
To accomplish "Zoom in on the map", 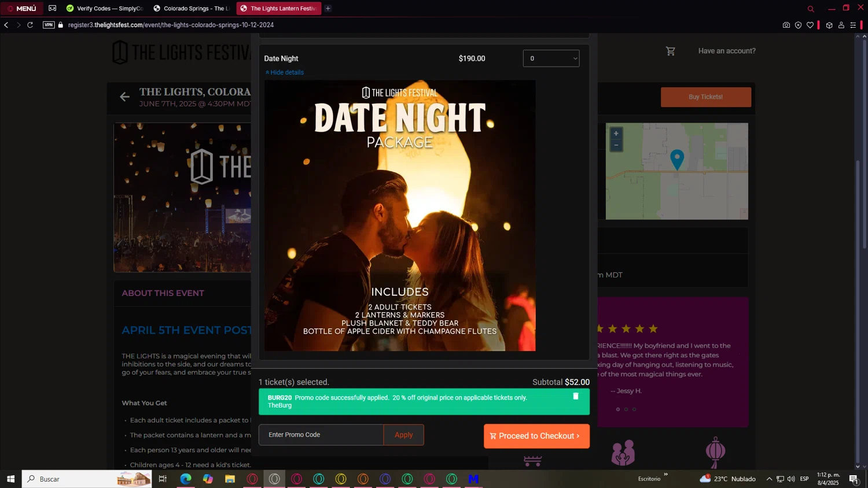I will pos(616,134).
